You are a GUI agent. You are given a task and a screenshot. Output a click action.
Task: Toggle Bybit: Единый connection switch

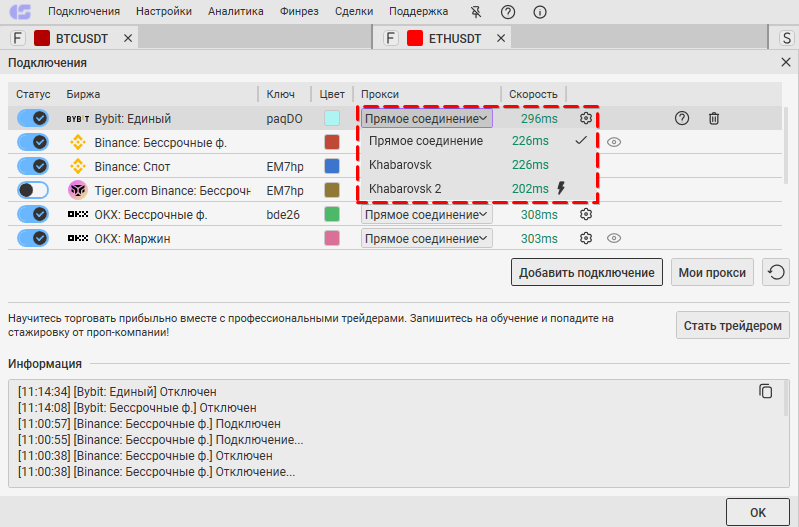coord(33,118)
